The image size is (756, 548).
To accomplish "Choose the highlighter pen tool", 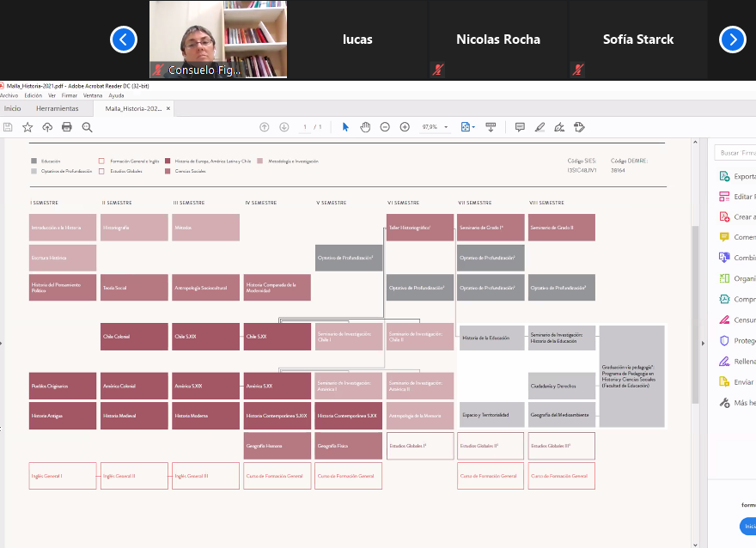I will [540, 127].
